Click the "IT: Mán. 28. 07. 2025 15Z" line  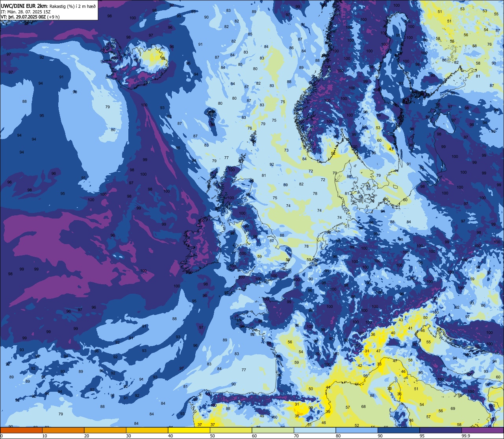pos(26,11)
